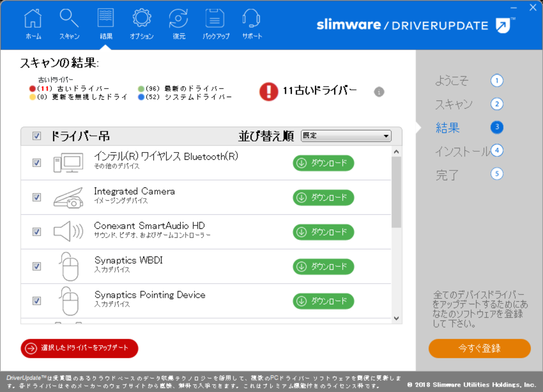Image resolution: width=543 pixels, height=392 pixels.
Task: Uncheck the Synaptics WBDI driver
Action: click(36, 266)
